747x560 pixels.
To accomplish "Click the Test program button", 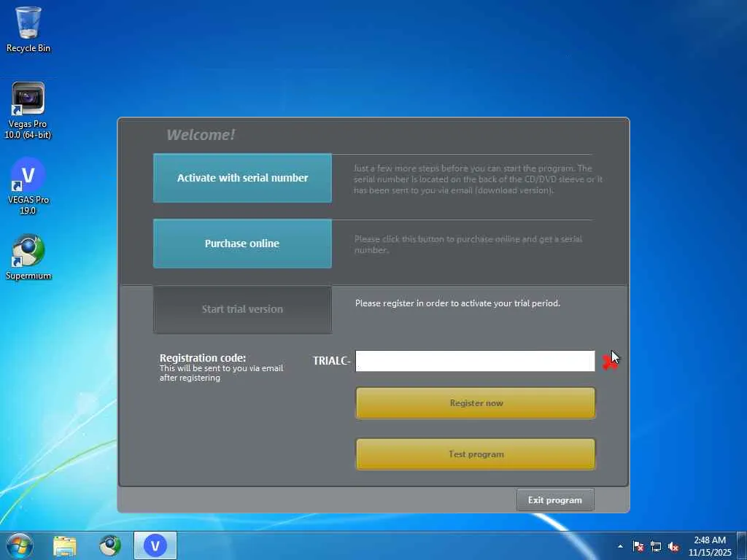I will tap(476, 454).
